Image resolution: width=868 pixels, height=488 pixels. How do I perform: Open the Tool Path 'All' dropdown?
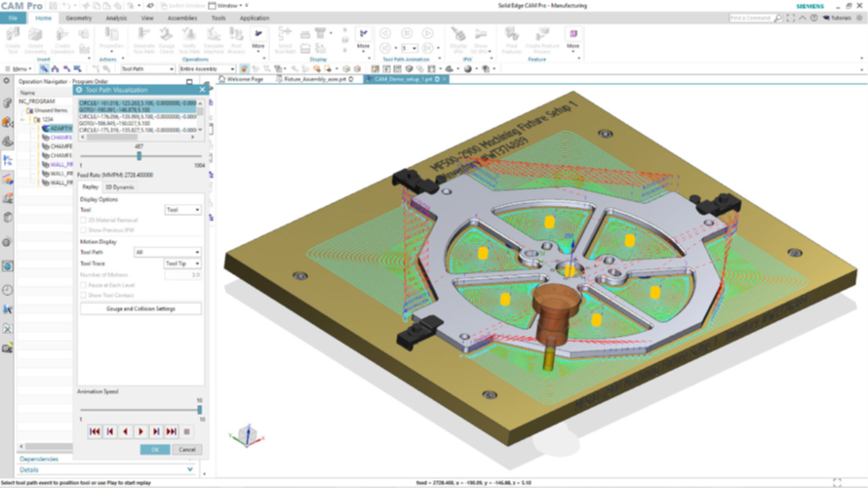click(x=167, y=252)
